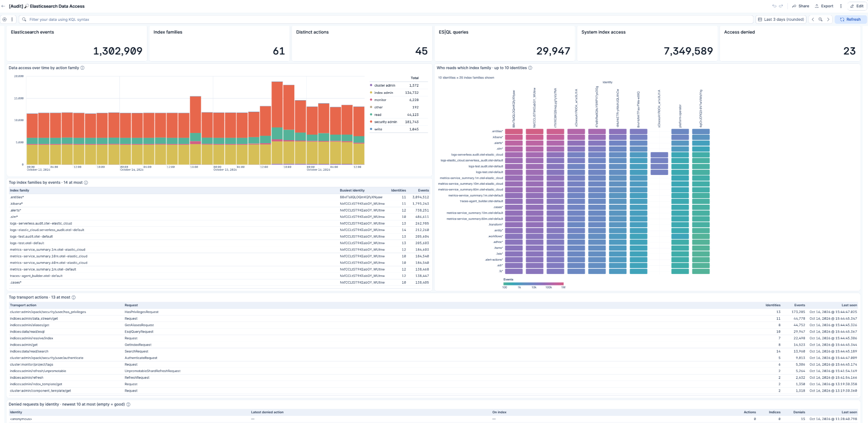Image resolution: width=868 pixels, height=423 pixels.
Task: Click the Share button
Action: tap(801, 6)
